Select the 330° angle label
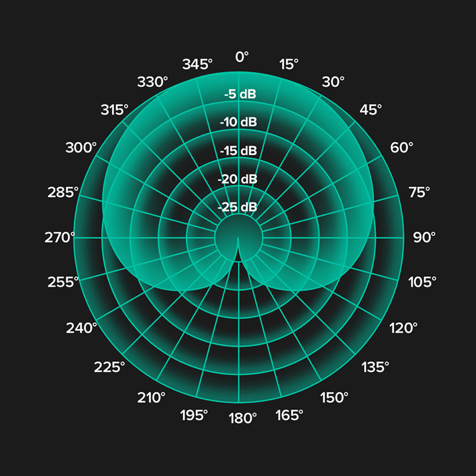 pos(153,82)
